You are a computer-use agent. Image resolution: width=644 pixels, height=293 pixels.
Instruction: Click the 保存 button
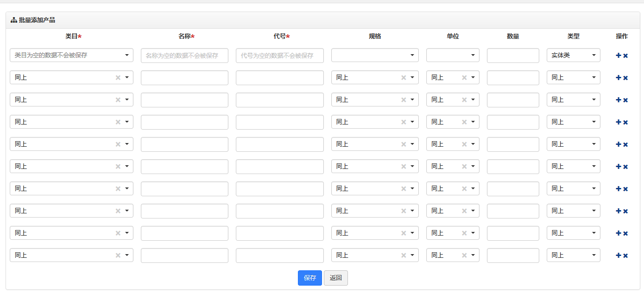click(309, 278)
